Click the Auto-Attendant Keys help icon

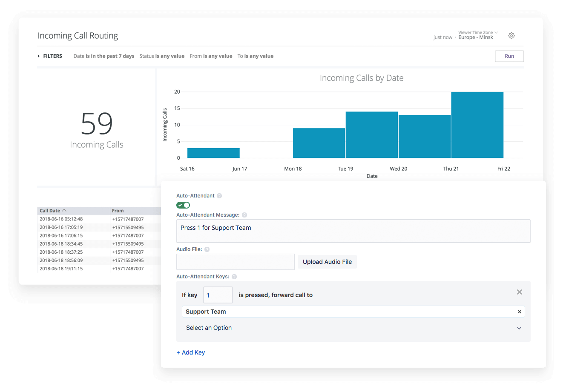point(234,276)
